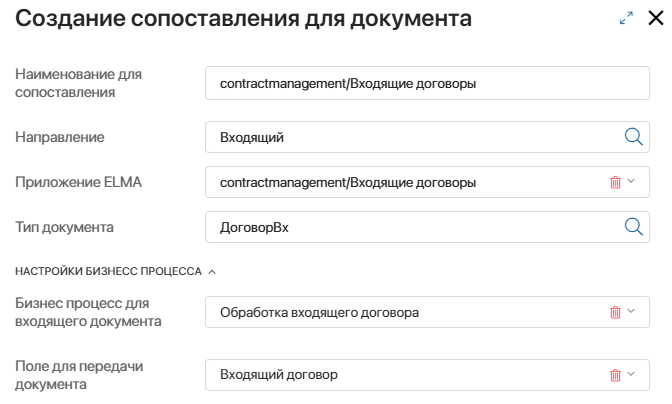Click the НАСТРОЙКИ БИЗНЕСС ПРОЦЕССА heading text
Image resolution: width=672 pixels, height=404 pixels.
tap(108, 271)
